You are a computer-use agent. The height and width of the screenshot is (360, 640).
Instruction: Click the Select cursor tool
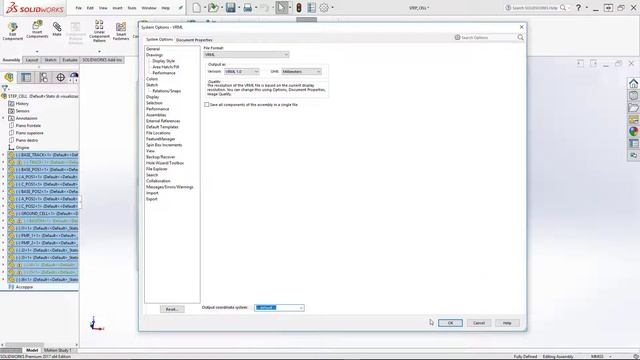coord(281,8)
